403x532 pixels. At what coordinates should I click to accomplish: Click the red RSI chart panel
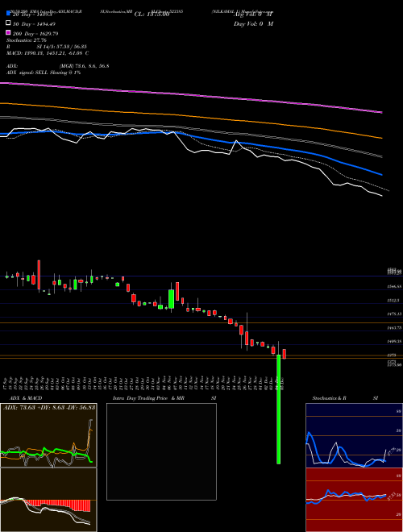[354, 500]
